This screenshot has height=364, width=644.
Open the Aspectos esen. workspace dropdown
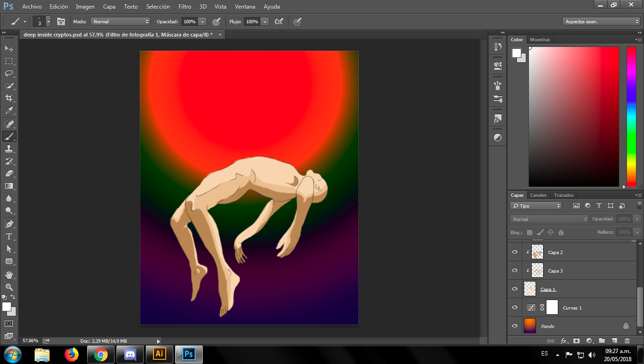click(601, 21)
